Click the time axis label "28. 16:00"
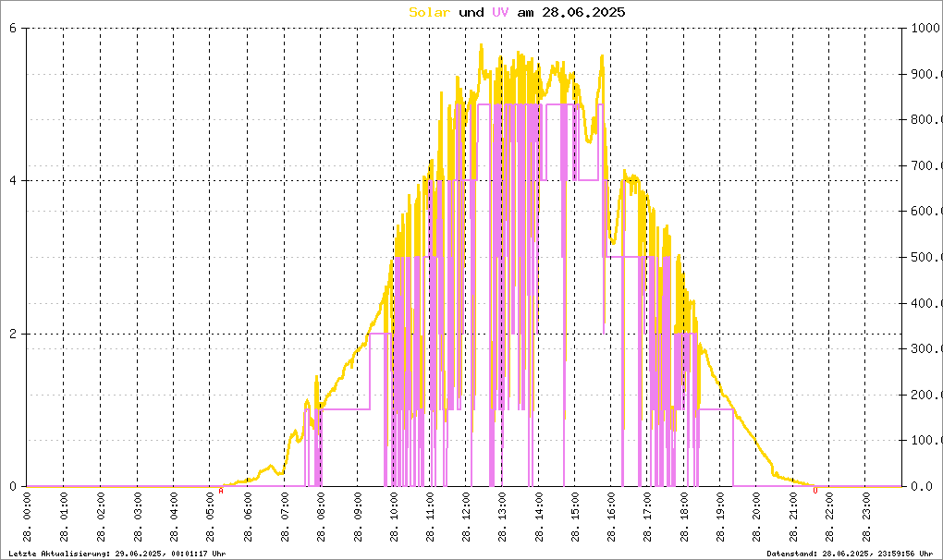Screen dimensions: 943x560 [610, 517]
